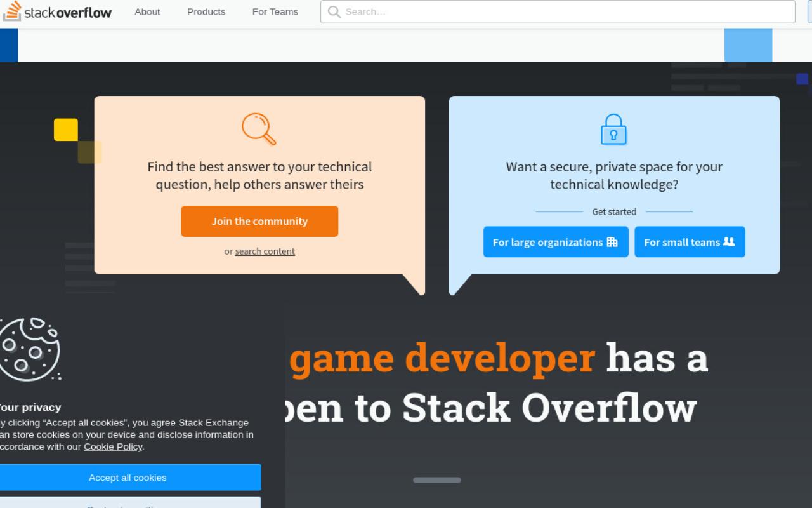
Task: Click the search magnifier icon in search bar
Action: pyautogui.click(x=334, y=11)
